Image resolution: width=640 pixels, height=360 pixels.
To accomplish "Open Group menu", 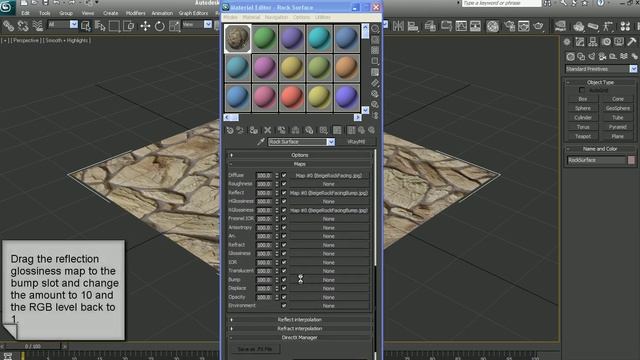I will (66, 13).
